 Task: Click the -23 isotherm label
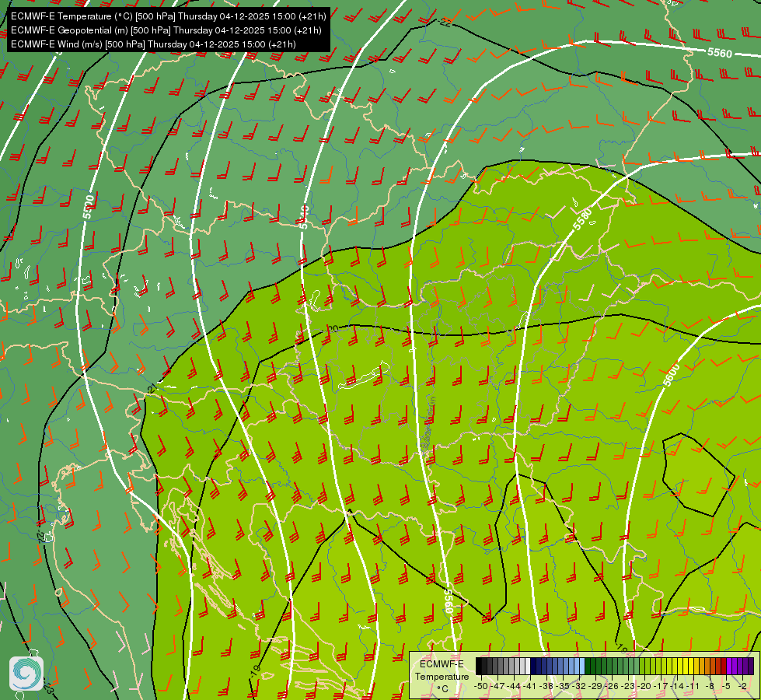click(47, 688)
